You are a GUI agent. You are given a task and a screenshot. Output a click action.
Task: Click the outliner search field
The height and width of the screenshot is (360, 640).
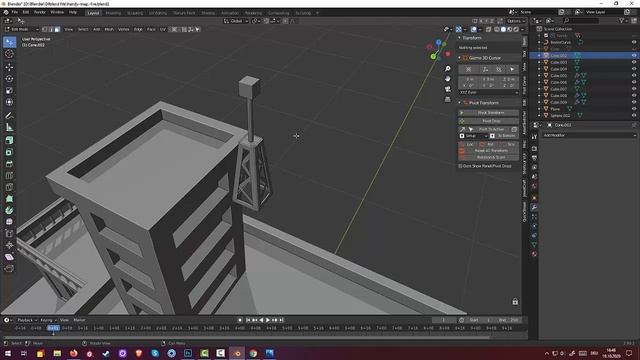point(581,20)
